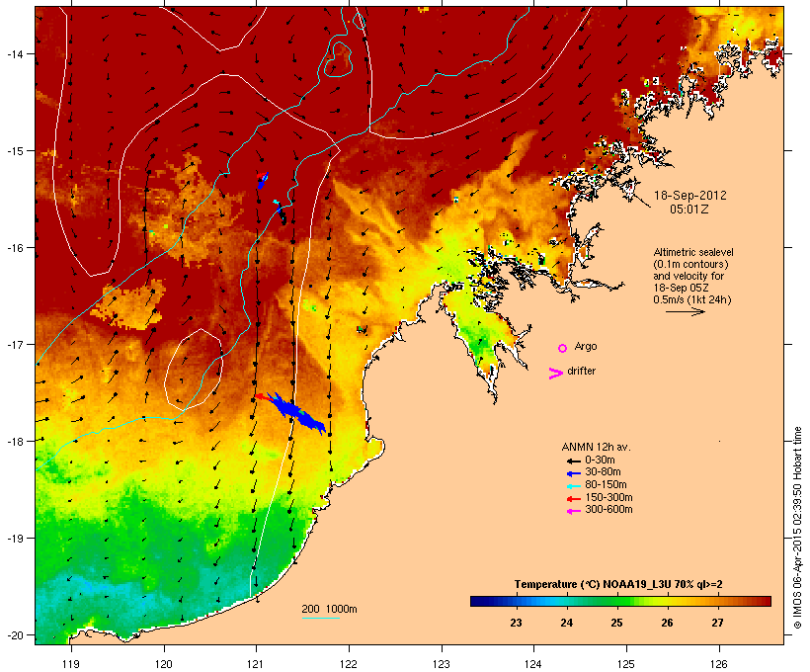Click the 0.5m/s velocity scale arrow
Screen dimensions: 810x672
(685, 311)
